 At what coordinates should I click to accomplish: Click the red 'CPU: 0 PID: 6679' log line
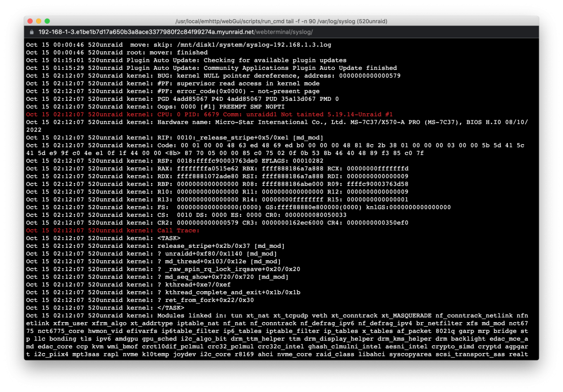coord(209,114)
